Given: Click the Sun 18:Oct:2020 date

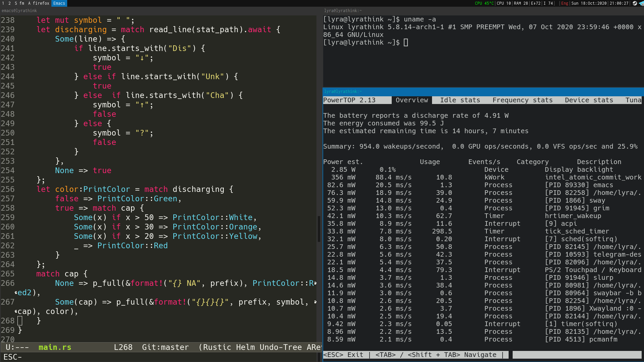Looking at the screenshot, I should (589, 3).
